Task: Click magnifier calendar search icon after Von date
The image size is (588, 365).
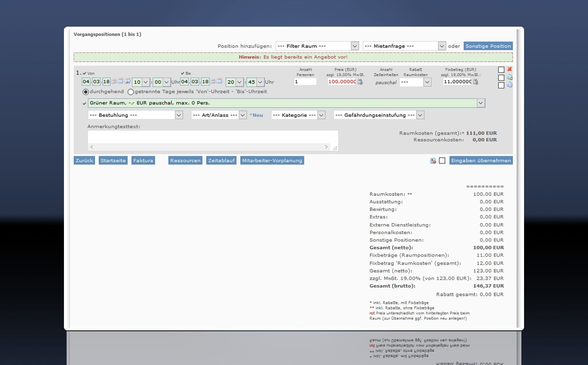Action: (x=127, y=82)
